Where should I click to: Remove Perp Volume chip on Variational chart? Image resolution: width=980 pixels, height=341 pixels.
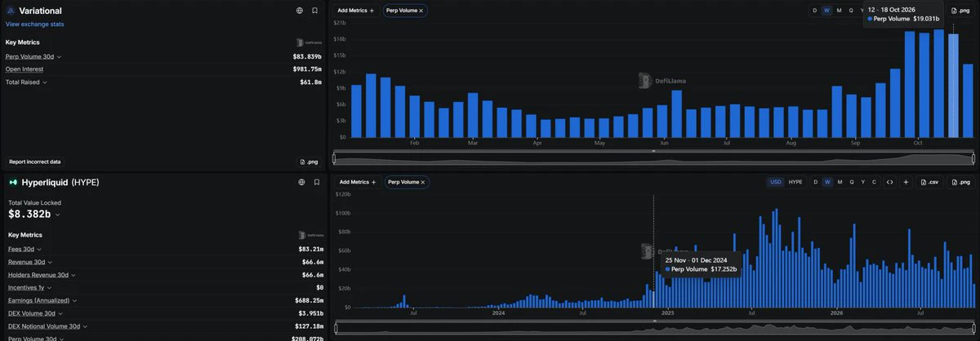(x=421, y=11)
